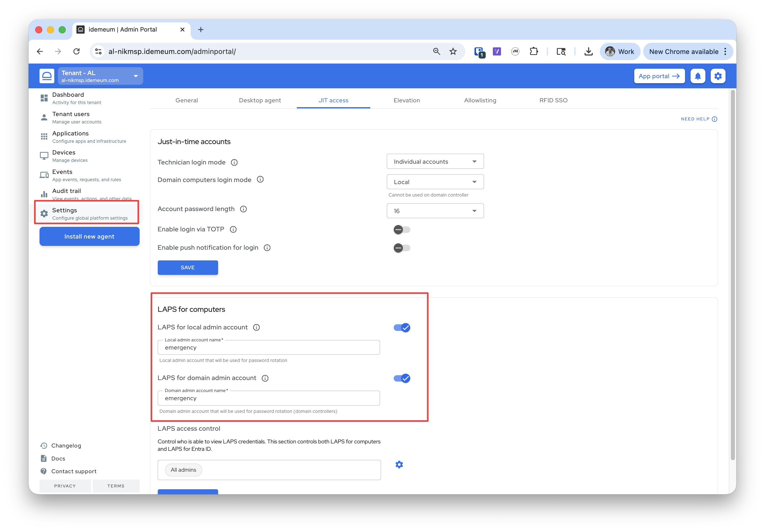Screen dimensions: 765x532
Task: Open the Tenant - AL selector dropdown
Action: (x=100, y=76)
